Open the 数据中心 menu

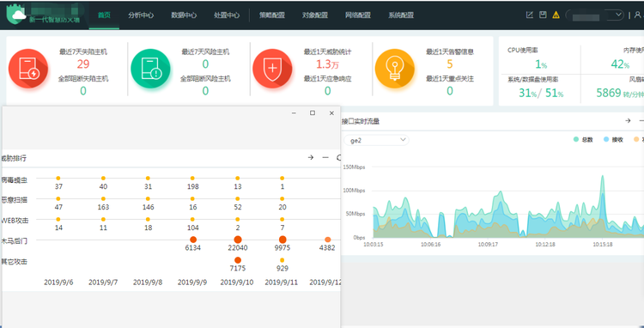click(x=184, y=15)
